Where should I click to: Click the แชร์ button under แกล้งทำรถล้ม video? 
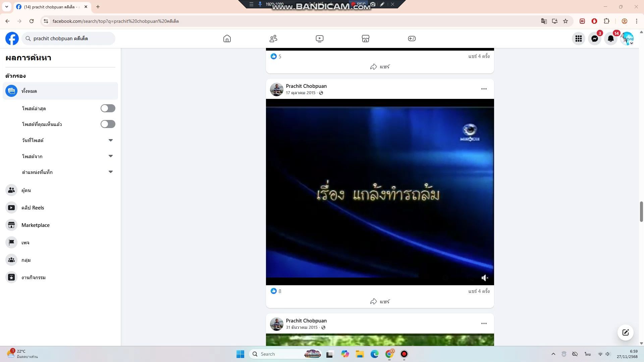tap(380, 302)
